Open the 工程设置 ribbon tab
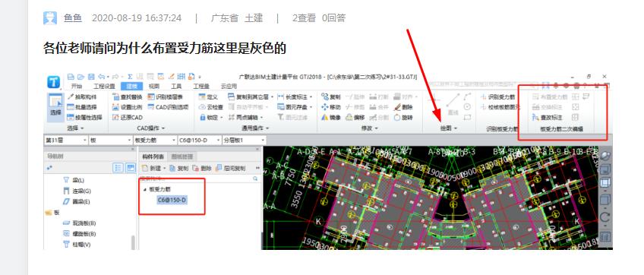The height and width of the screenshot is (275, 644). 104,87
